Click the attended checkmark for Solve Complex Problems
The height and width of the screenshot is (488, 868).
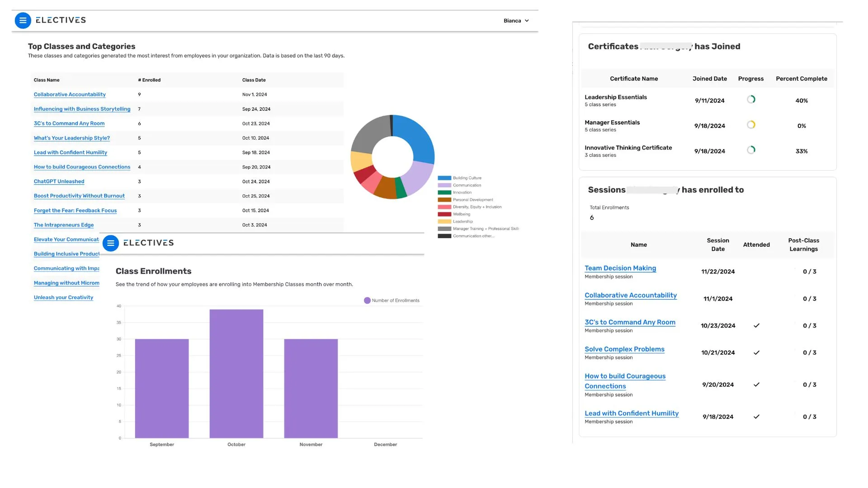756,353
